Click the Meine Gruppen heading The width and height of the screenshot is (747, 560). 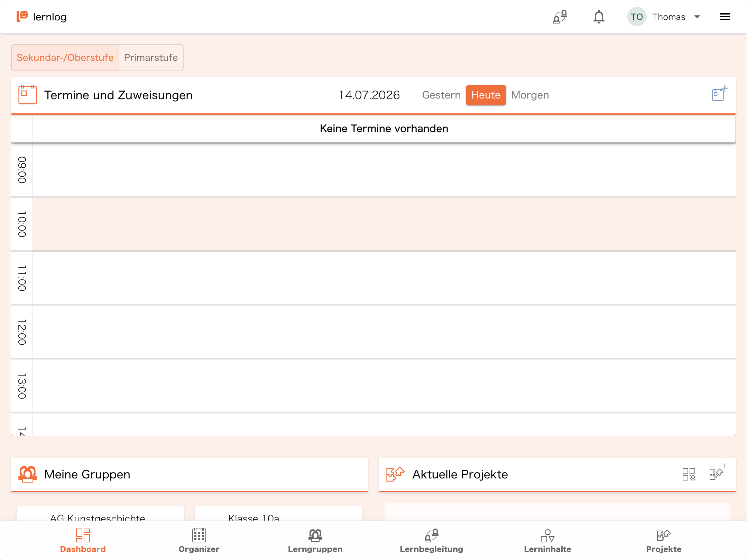(x=87, y=474)
